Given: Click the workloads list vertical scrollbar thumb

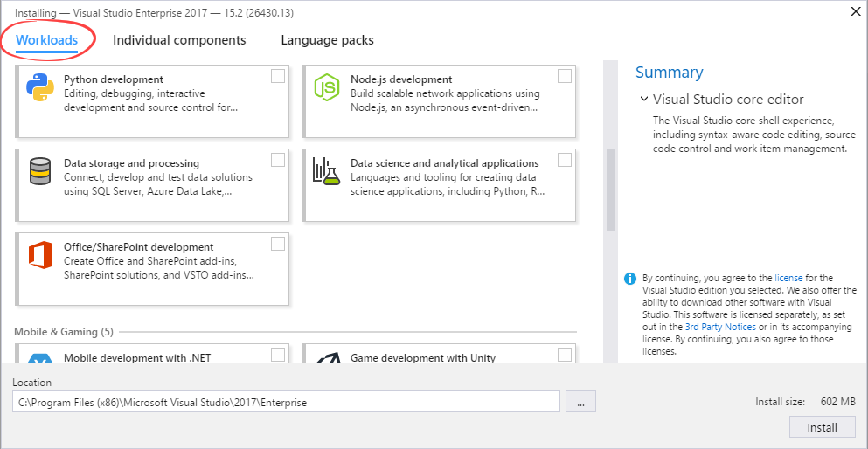Looking at the screenshot, I should pyautogui.click(x=610, y=190).
